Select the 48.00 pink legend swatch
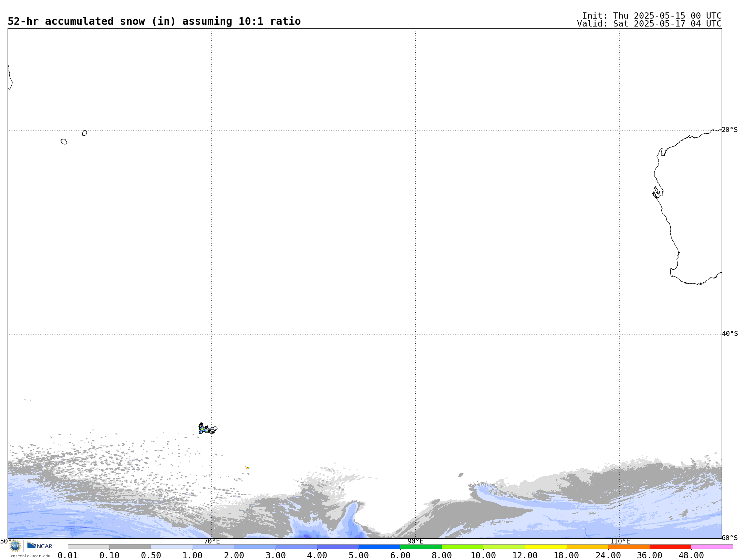This screenshot has height=560, width=744. pos(712,547)
